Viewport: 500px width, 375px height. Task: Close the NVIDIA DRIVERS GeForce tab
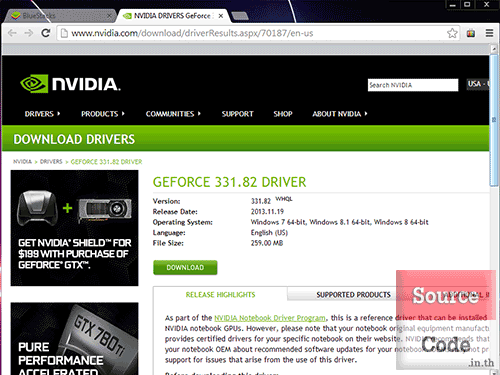[221, 16]
